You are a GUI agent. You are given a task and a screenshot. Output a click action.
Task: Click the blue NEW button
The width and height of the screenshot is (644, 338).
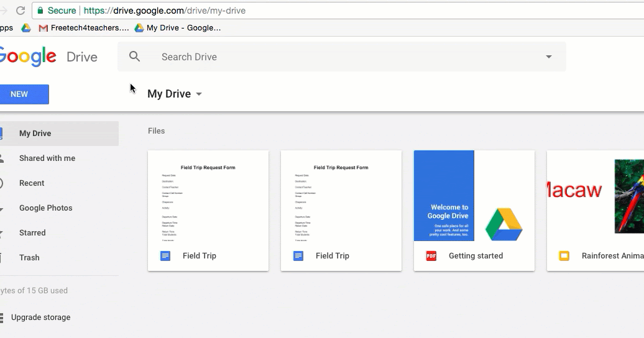pyautogui.click(x=24, y=94)
